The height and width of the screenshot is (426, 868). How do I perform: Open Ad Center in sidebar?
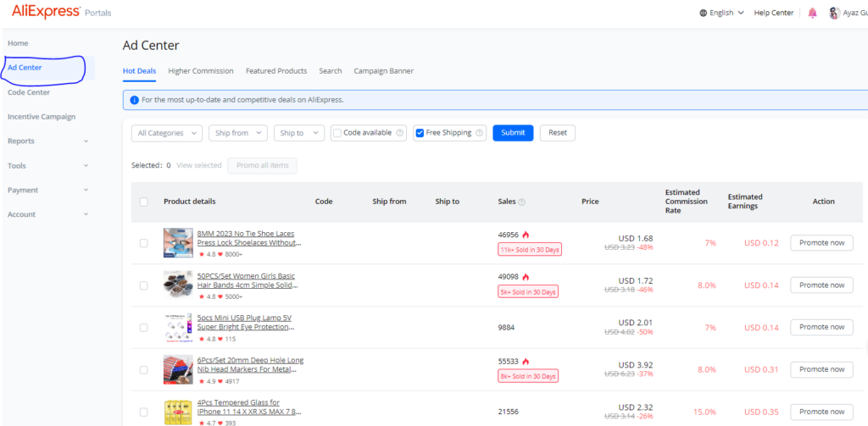click(x=25, y=68)
